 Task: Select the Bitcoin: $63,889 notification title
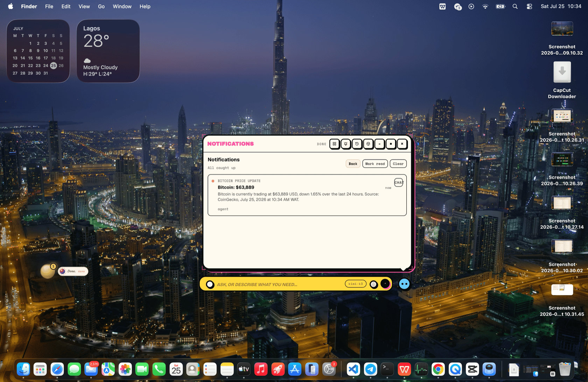pyautogui.click(x=236, y=187)
